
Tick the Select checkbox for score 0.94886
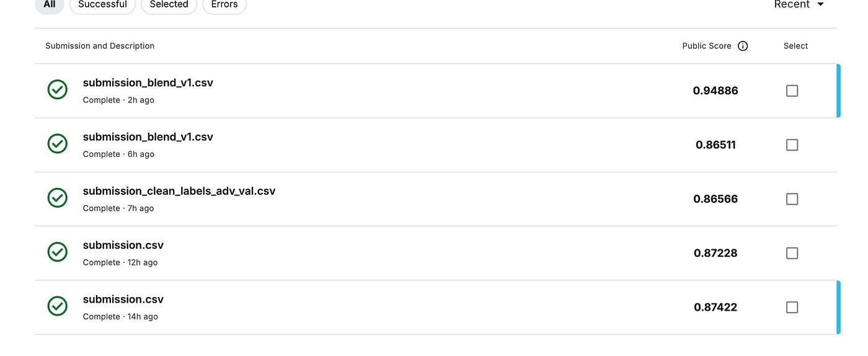(792, 91)
